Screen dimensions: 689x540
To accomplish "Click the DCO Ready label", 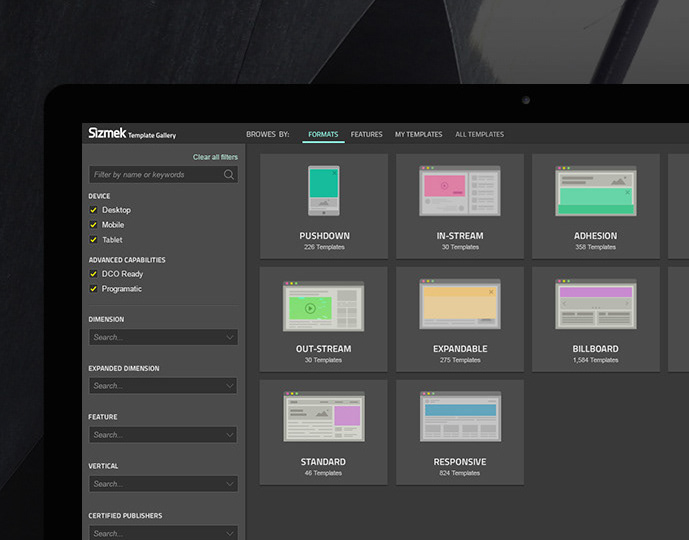I will (x=122, y=274).
